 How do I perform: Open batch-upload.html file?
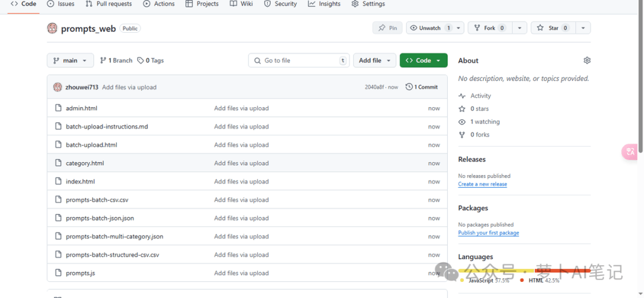[x=92, y=145]
